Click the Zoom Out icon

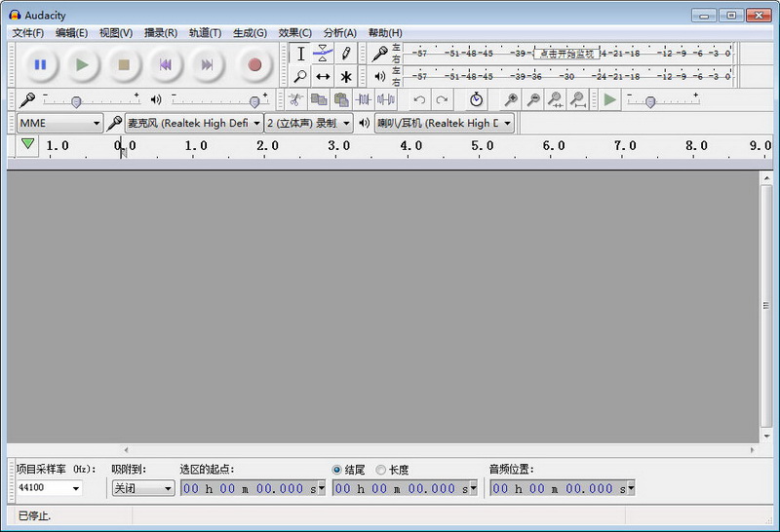(533, 100)
